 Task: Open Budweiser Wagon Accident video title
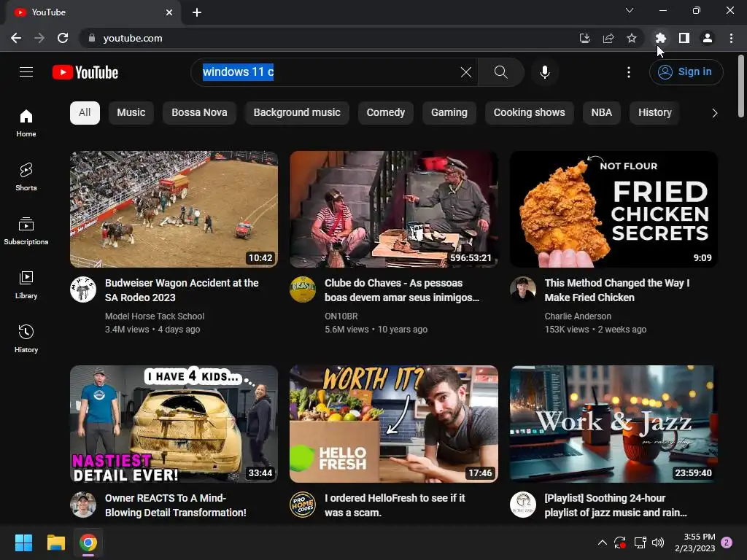pos(182,290)
